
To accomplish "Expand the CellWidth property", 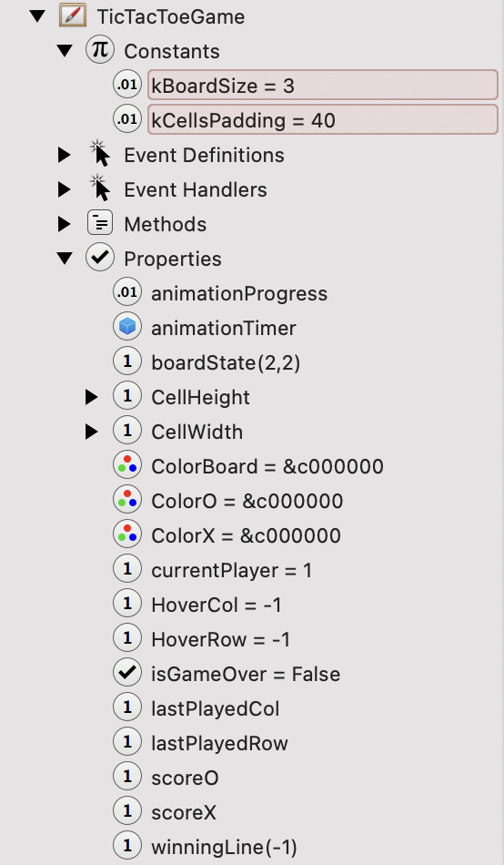I will coord(92,431).
